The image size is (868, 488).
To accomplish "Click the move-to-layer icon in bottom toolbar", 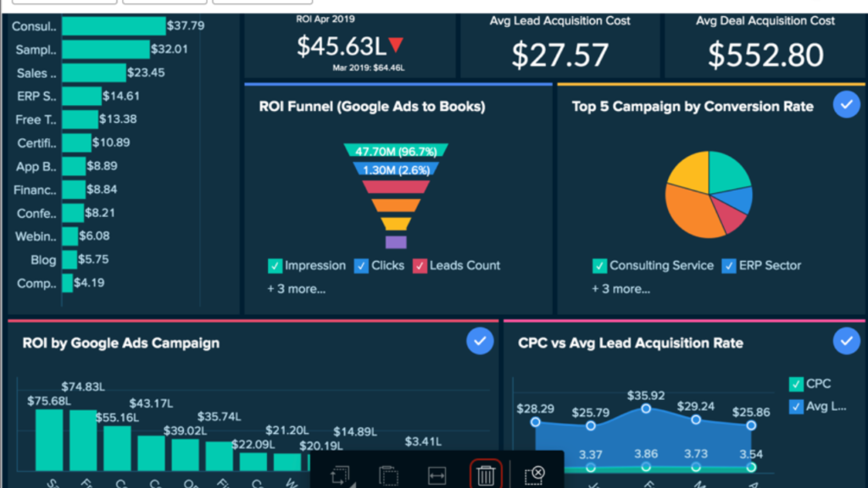I will pyautogui.click(x=341, y=475).
